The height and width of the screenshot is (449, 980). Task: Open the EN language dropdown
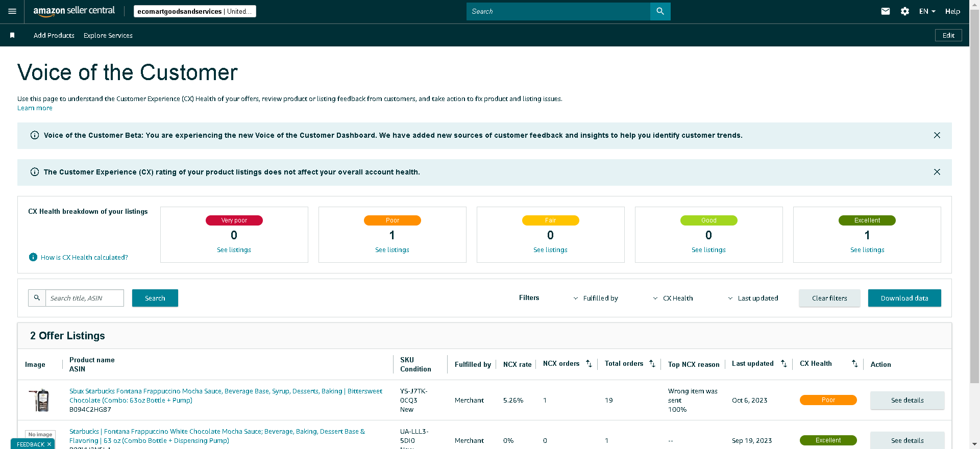pos(927,11)
